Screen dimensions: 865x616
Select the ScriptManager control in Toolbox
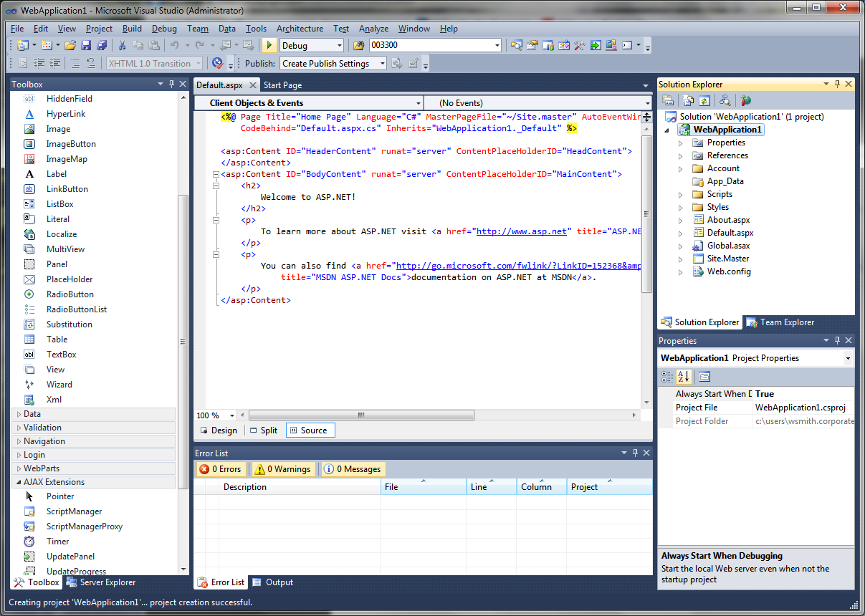74,511
